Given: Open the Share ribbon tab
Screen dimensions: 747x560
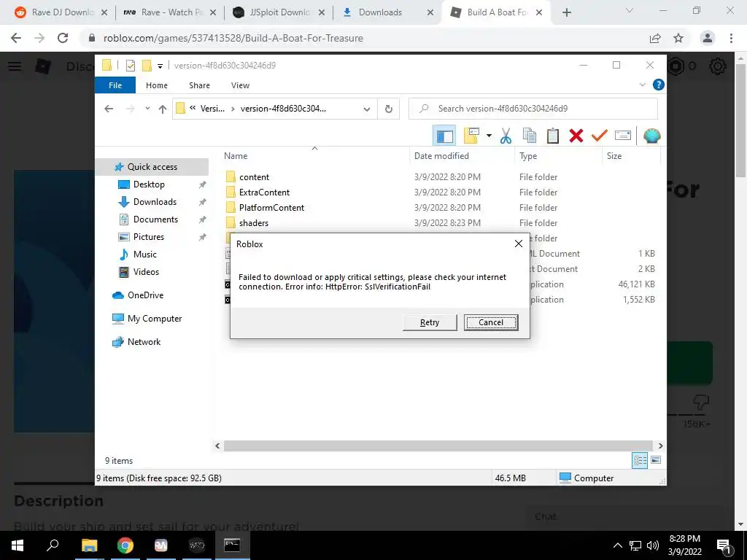Looking at the screenshot, I should tap(199, 85).
